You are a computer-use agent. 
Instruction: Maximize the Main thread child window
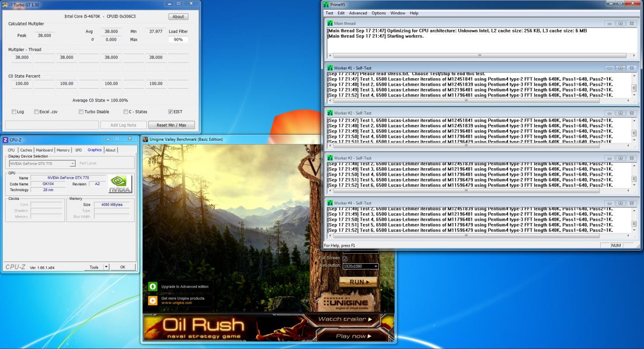pyautogui.click(x=620, y=23)
